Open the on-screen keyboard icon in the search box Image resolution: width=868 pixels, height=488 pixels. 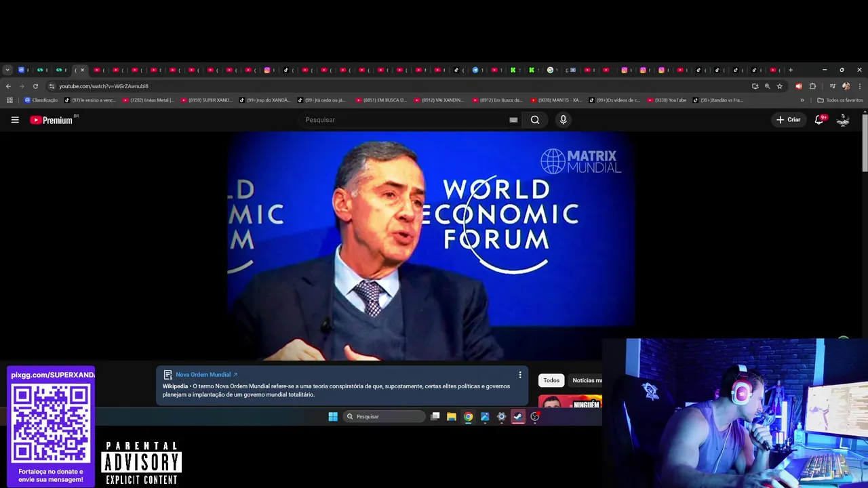coord(513,120)
